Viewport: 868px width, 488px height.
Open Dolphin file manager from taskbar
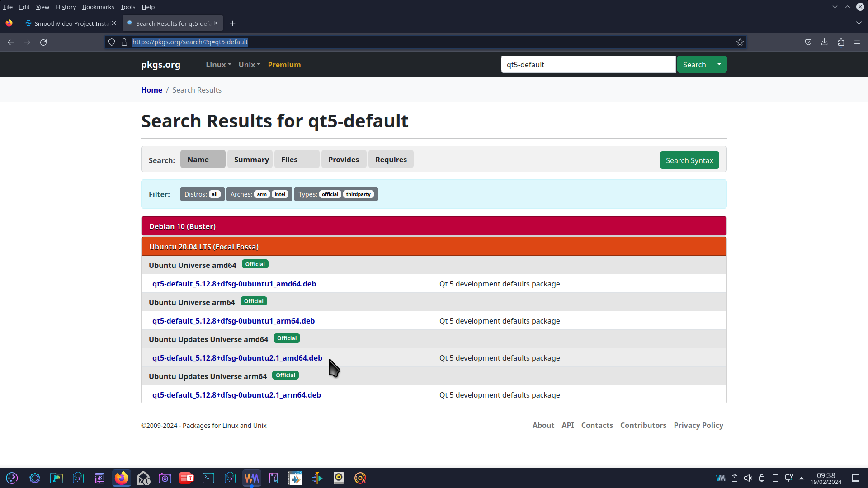pyautogui.click(x=57, y=478)
